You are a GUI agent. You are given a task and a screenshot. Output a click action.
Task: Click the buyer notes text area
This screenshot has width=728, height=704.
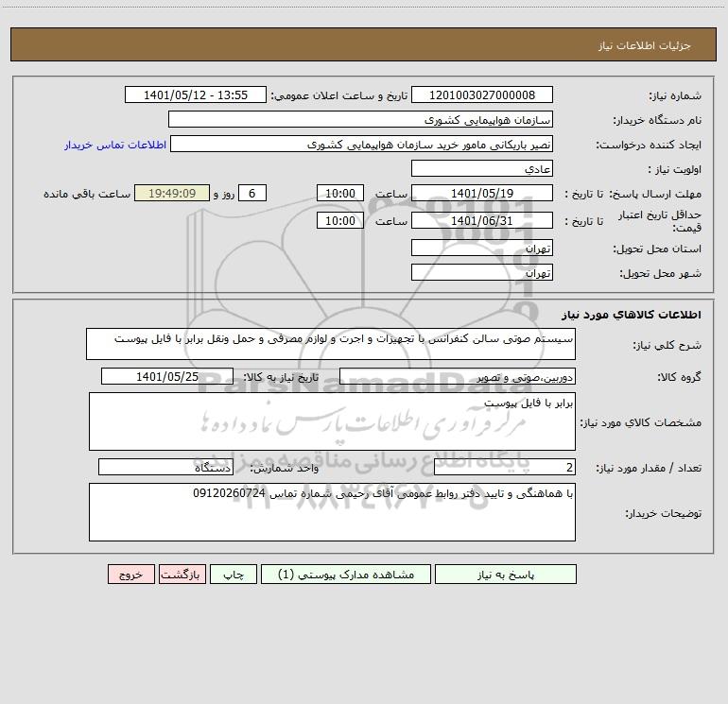(x=332, y=512)
